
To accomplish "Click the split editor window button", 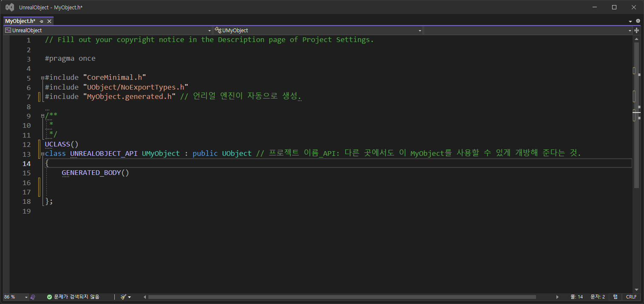I will click(x=636, y=31).
